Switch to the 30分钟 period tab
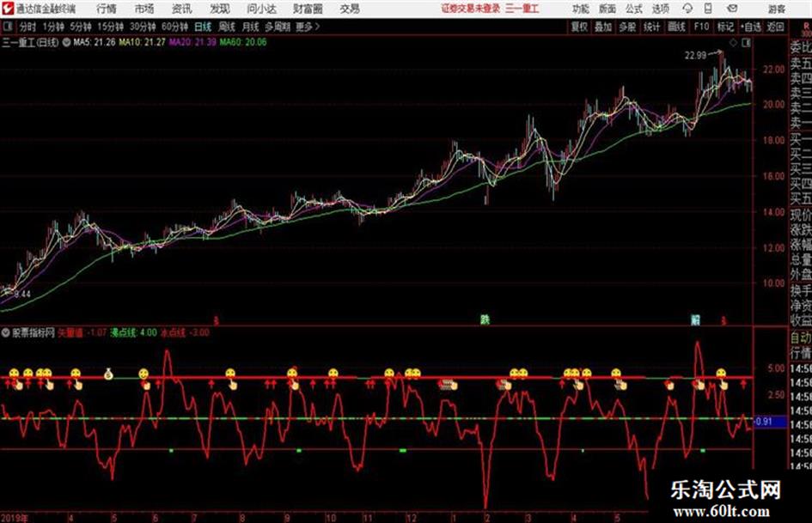Image resolution: width=812 pixels, height=523 pixels. point(143,27)
